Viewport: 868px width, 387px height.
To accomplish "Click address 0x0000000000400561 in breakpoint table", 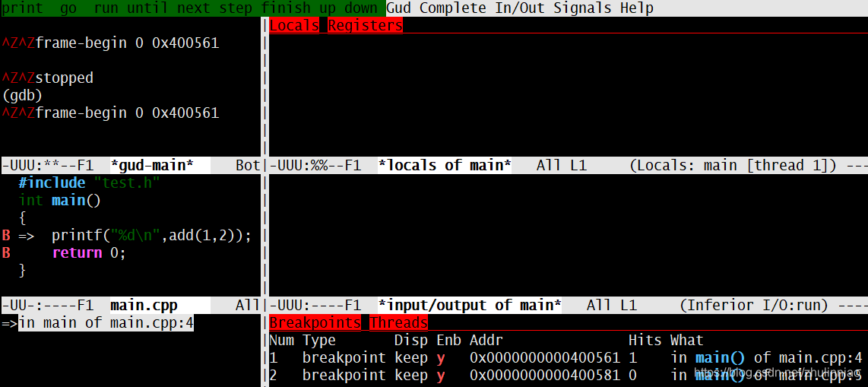I will 545,358.
